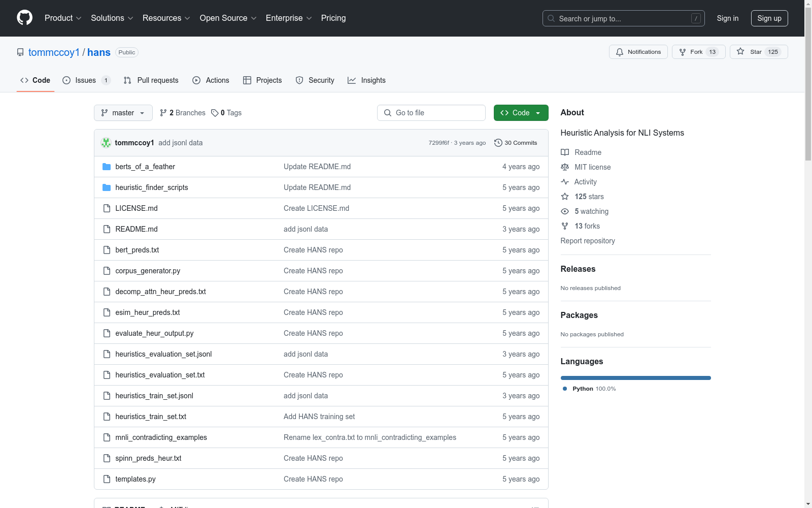Open mnli_contradicting_examples file

[161, 437]
